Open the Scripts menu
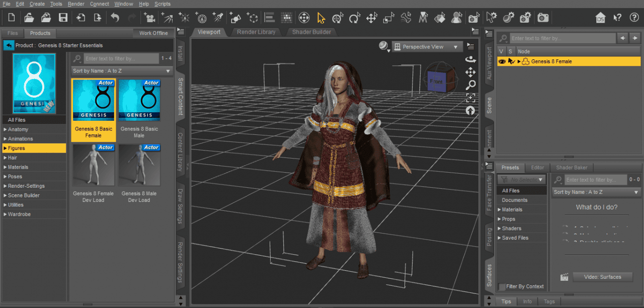The image size is (644, 308). pos(163,4)
